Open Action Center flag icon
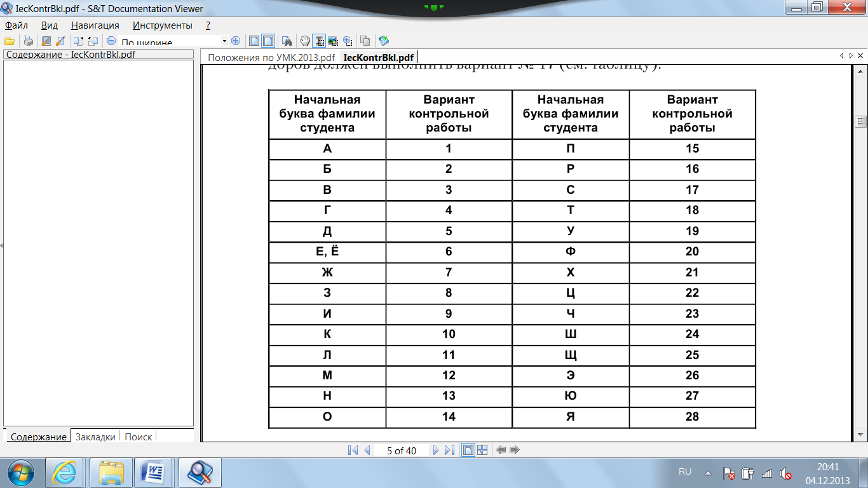Viewport: 868px width, 488px height. [729, 473]
